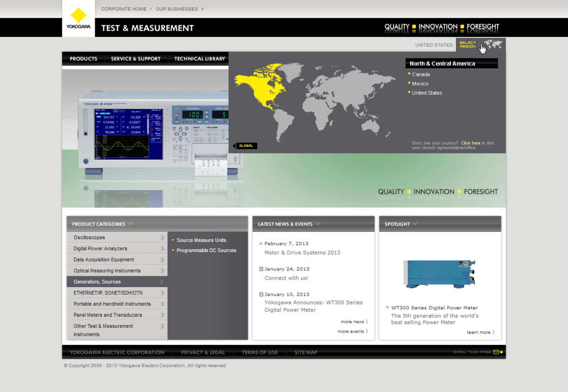Screen dimensions: 568x392
Task: Click the calendar icon beside January 24, 2013
Action: click(261, 269)
